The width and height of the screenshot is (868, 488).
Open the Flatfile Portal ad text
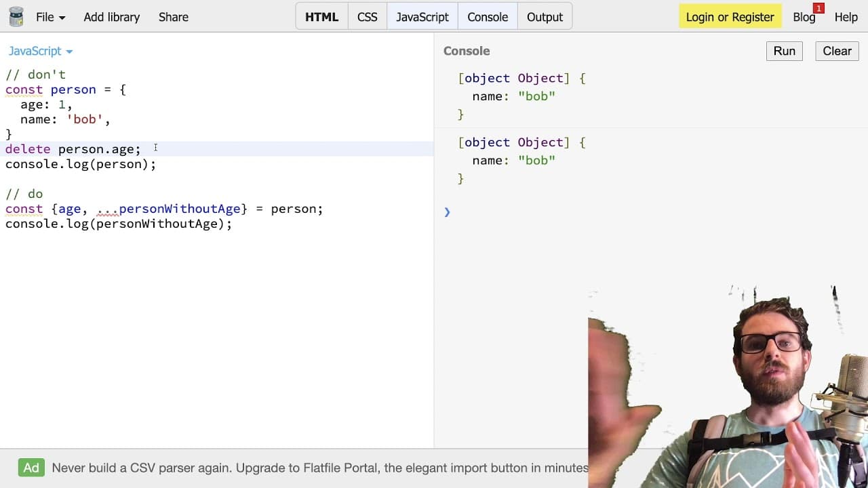(320, 468)
